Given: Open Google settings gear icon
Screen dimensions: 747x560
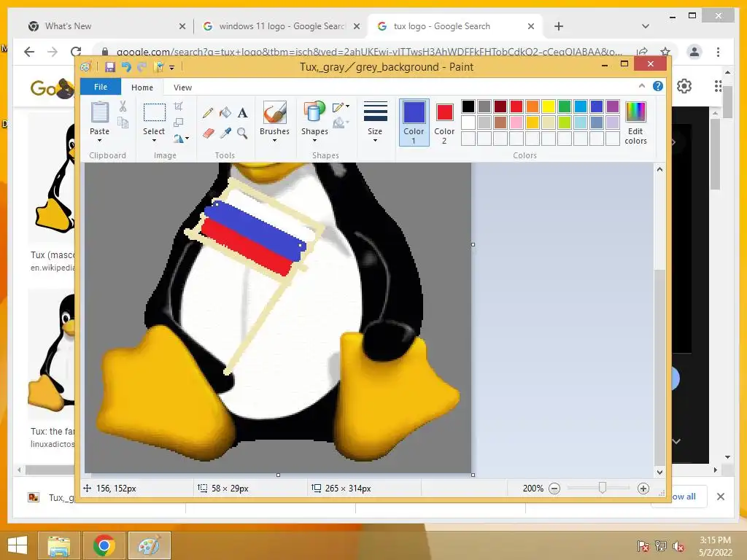Looking at the screenshot, I should click(x=684, y=86).
